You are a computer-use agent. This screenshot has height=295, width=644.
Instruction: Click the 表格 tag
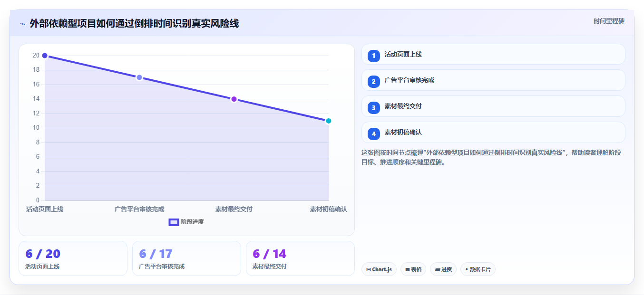[413, 269]
